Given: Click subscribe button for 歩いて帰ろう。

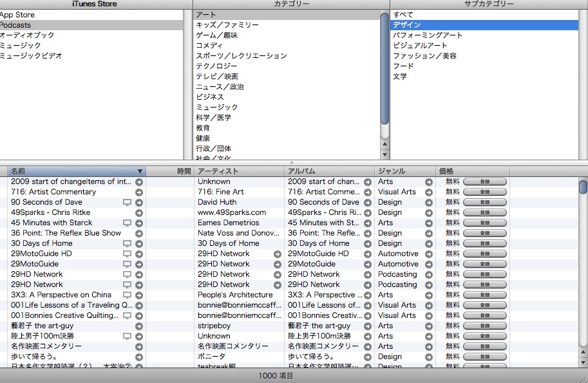Looking at the screenshot, I should (x=485, y=357).
